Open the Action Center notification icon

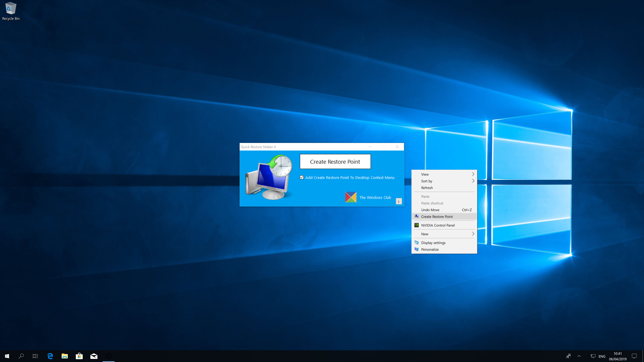pyautogui.click(x=634, y=356)
